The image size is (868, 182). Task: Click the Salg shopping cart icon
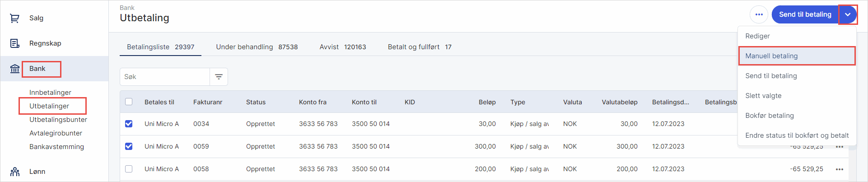[x=15, y=18]
